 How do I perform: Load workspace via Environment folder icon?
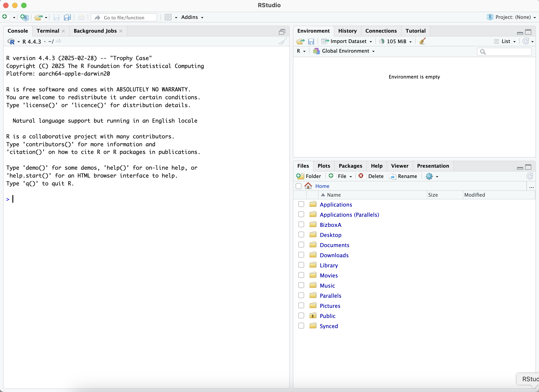click(300, 41)
